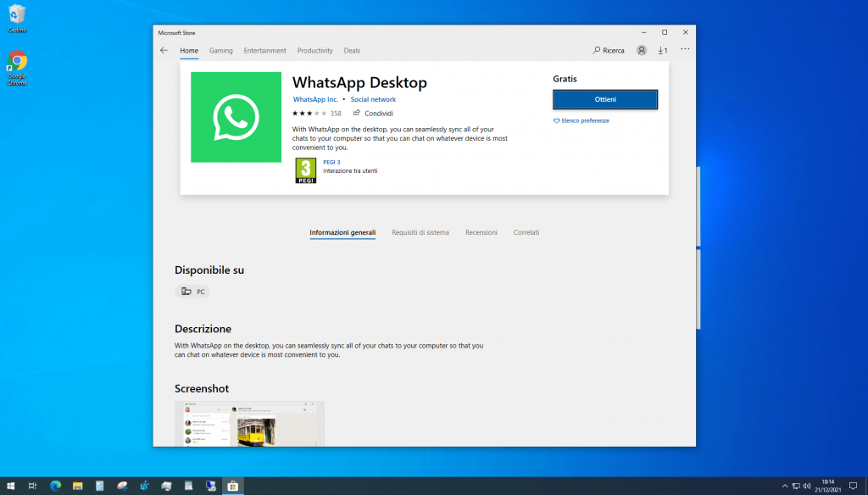Click the WhatsApp logo image
Screen dimensions: 868x495
click(236, 117)
